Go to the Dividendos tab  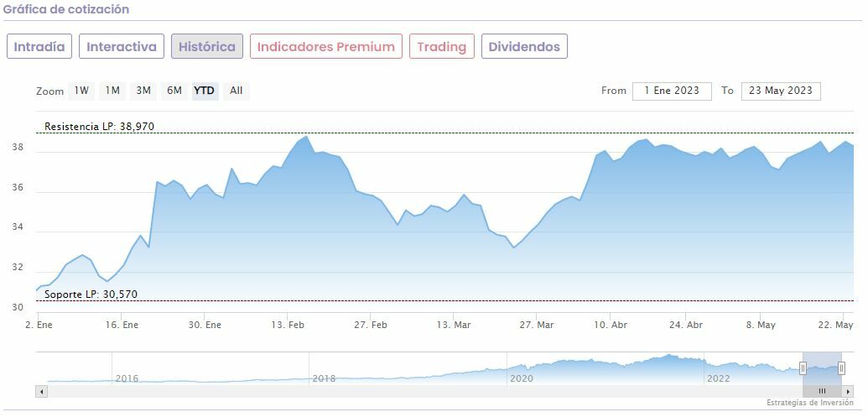point(524,46)
